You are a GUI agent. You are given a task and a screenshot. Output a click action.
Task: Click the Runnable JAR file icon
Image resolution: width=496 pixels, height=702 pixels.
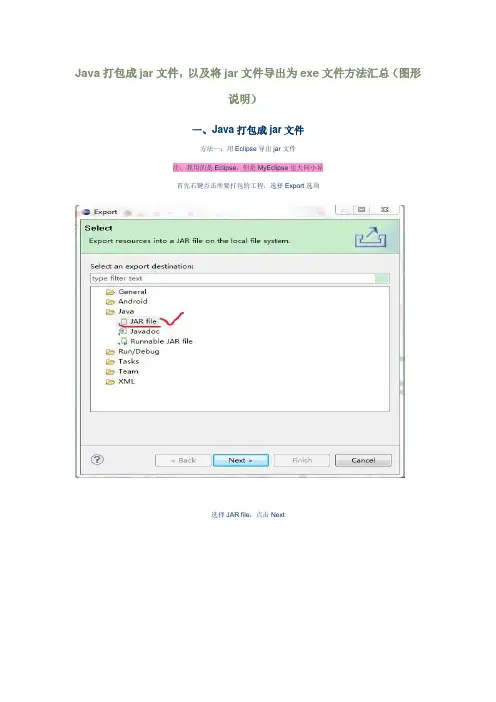coord(123,342)
